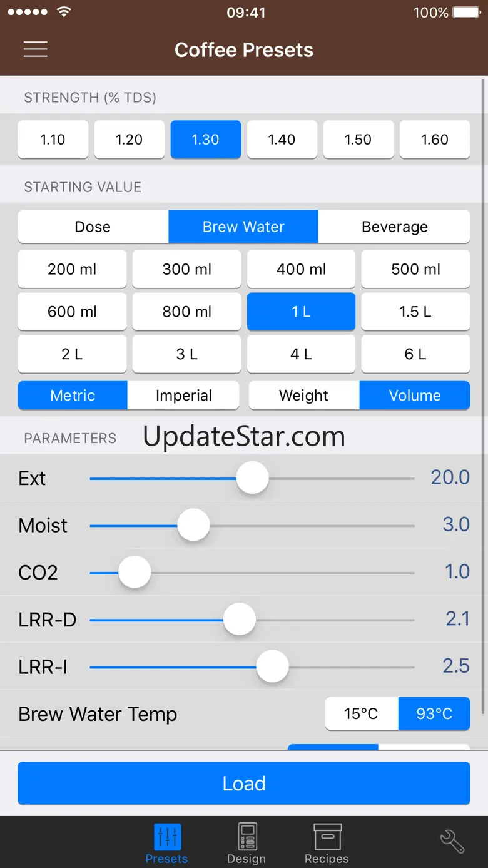Open the Recipes box icon

tap(327, 837)
